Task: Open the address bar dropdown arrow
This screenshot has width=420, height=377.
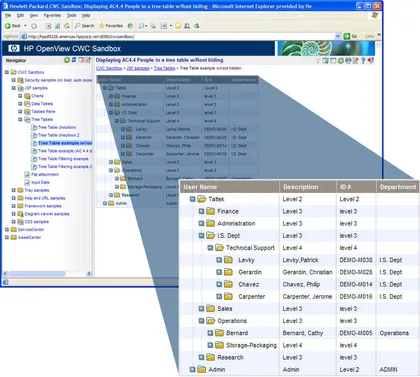Action: 338,36
